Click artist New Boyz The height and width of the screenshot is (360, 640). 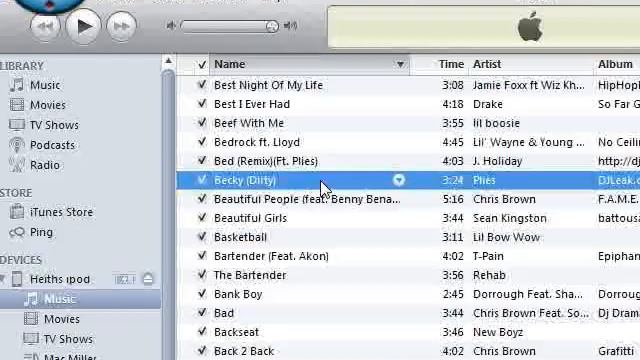tap(498, 332)
